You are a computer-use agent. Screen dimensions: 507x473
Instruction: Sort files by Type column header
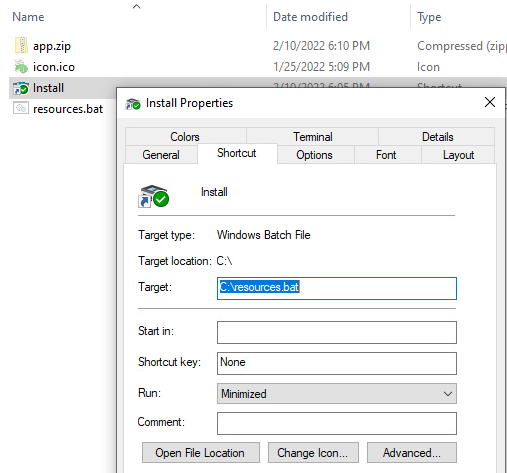pyautogui.click(x=429, y=17)
